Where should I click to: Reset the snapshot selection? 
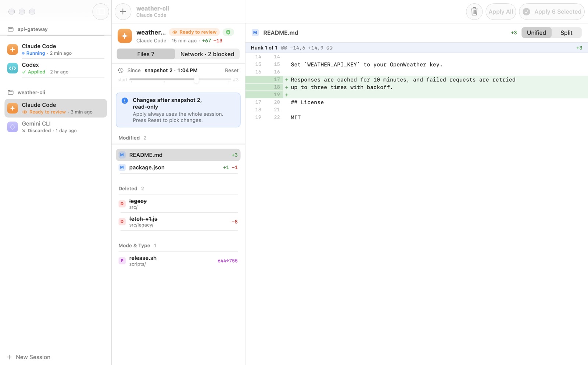click(x=232, y=71)
